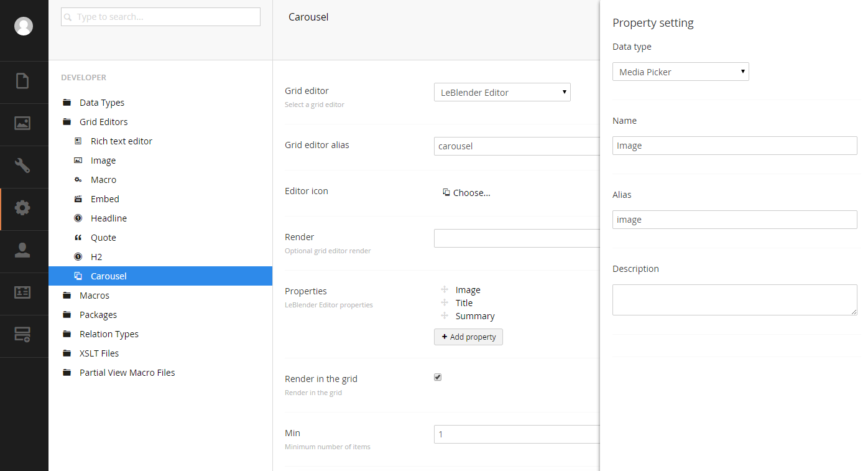The width and height of the screenshot is (868, 471).
Task: Open the Settings section wrench icon
Action: click(22, 166)
